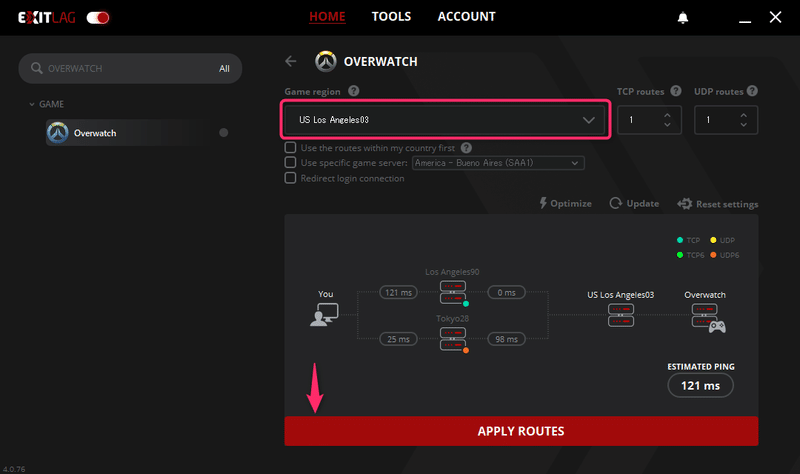
Task: Click the Overwatch icon in sidebar
Action: click(58, 133)
